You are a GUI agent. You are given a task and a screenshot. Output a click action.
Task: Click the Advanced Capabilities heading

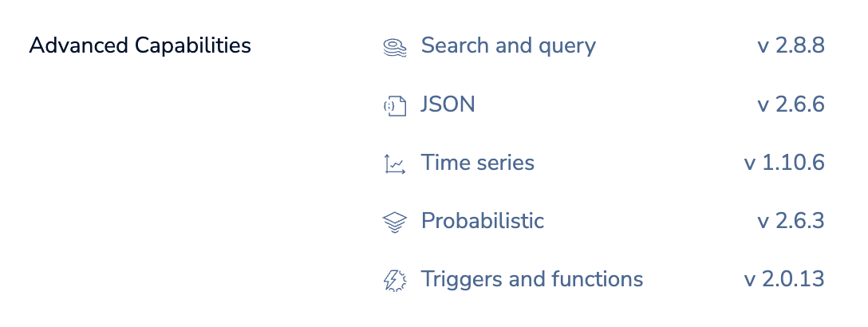click(x=140, y=45)
